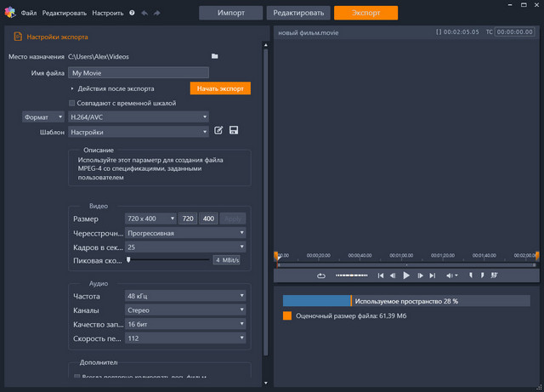Step one frame forward

click(420, 276)
